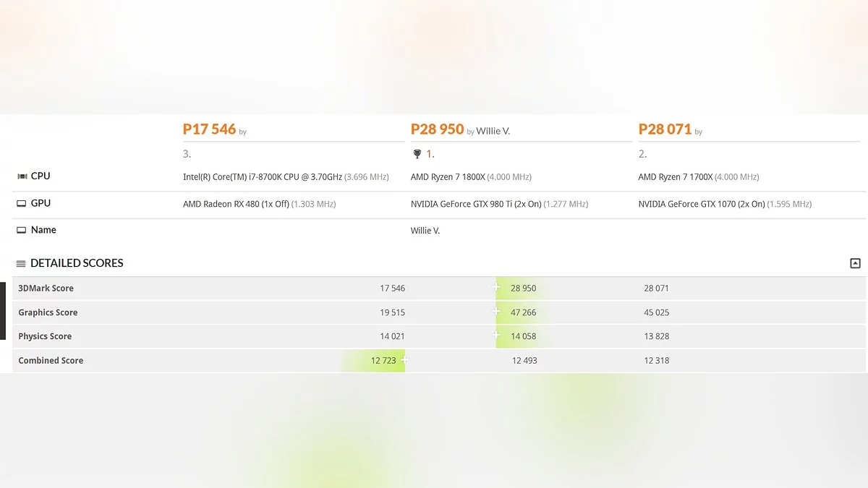
Task: Click the Intel Core i7-8700K CPU entry
Action: tap(262, 177)
